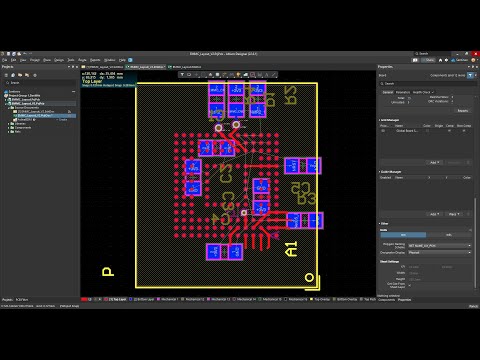
Task: Open the Design menu
Action: tap(59, 60)
